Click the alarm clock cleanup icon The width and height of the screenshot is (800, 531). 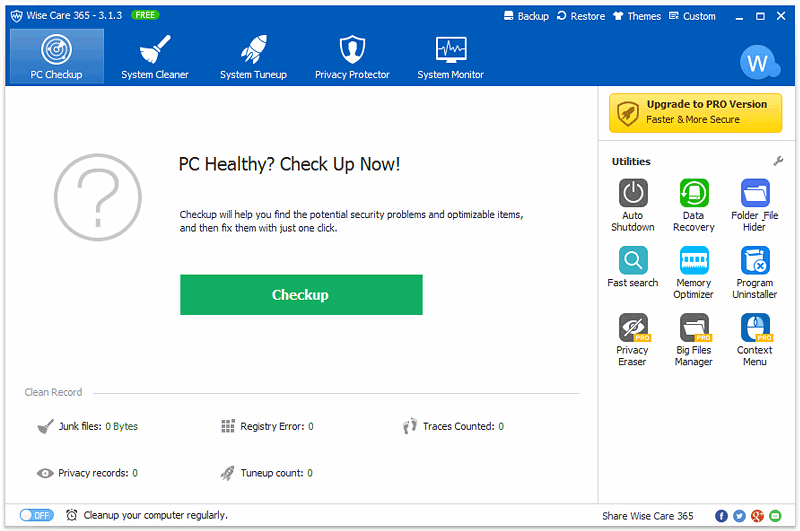(x=71, y=515)
